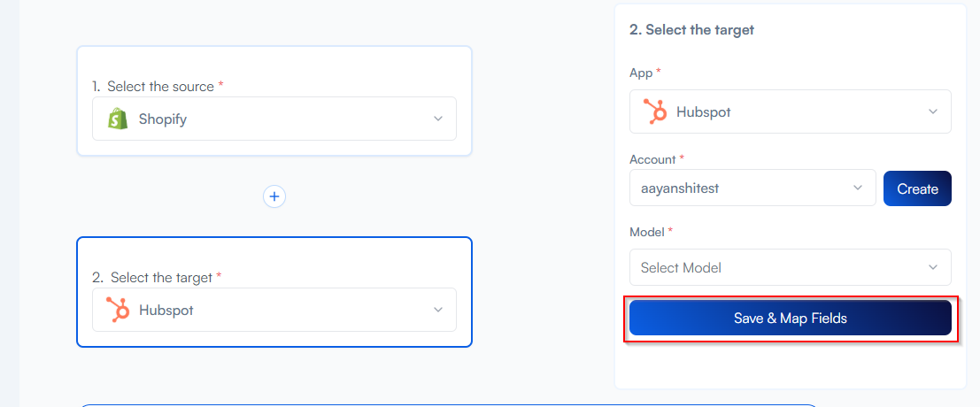Select the '2. Select the target' step card label

[x=157, y=277]
